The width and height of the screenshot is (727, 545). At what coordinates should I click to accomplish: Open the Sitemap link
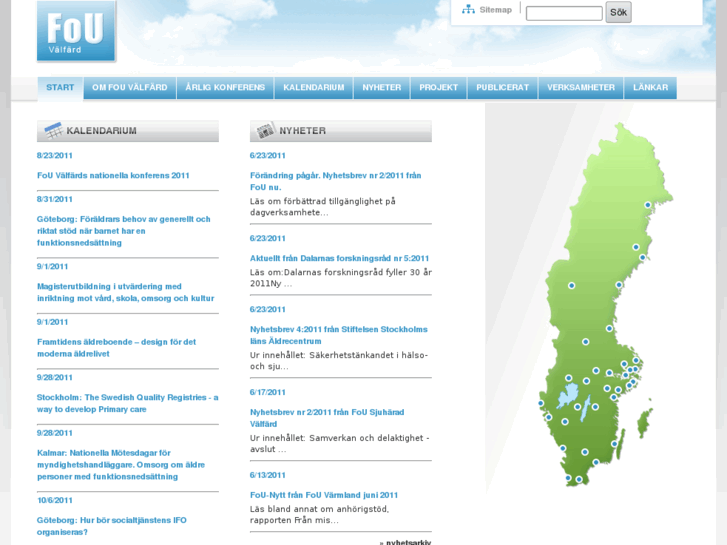[x=495, y=10]
